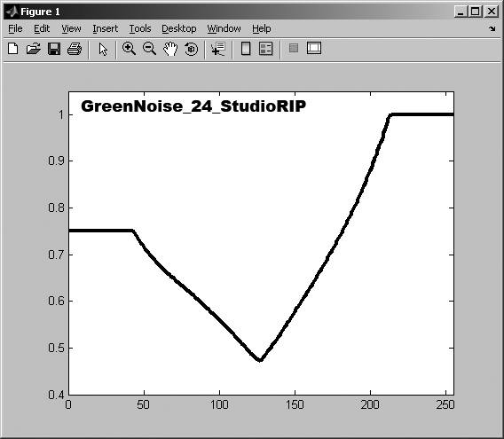Viewport: 504px width, 439px height.
Task: Select the Pan hand tool
Action: click(170, 49)
